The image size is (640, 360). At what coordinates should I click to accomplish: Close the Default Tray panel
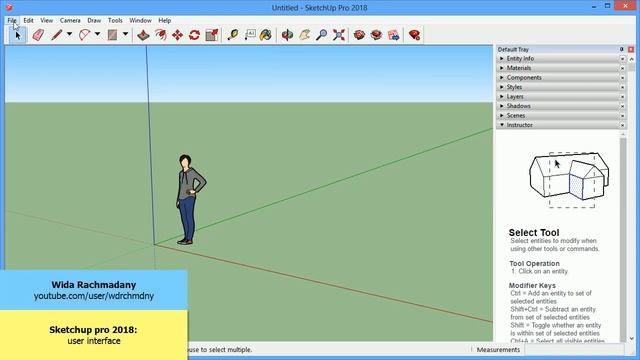[x=631, y=49]
